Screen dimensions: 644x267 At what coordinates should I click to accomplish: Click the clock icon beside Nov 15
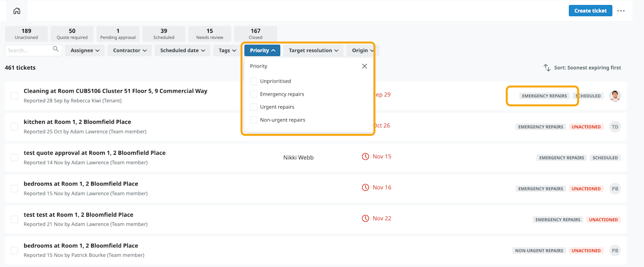pyautogui.click(x=365, y=157)
